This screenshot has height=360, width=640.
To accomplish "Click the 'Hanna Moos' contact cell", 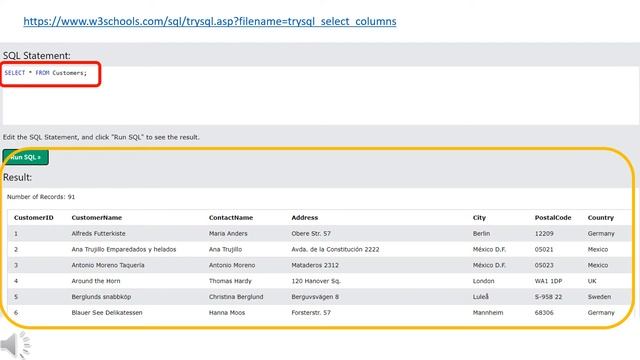I will tap(227, 313).
